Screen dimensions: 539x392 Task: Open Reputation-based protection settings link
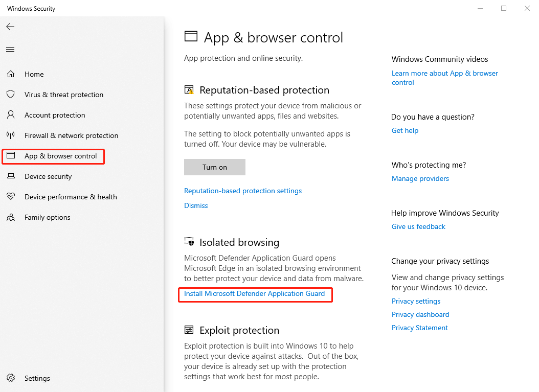pyautogui.click(x=243, y=191)
